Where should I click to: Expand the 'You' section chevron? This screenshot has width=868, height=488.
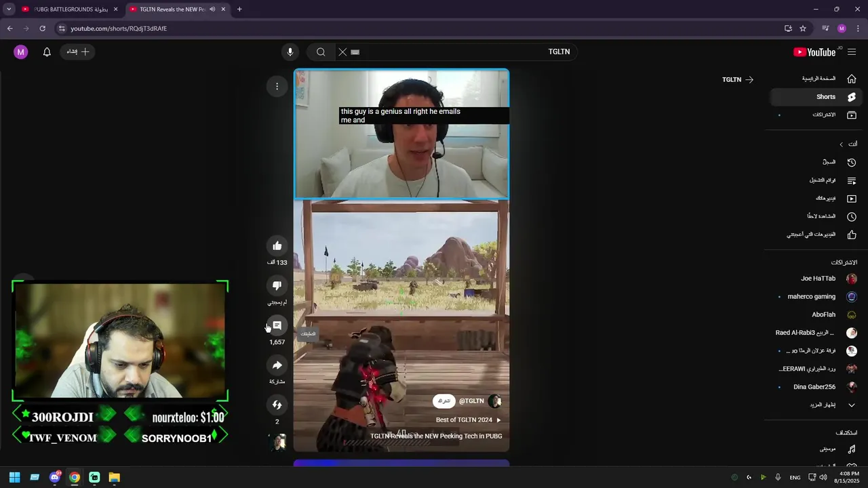pos(841,144)
